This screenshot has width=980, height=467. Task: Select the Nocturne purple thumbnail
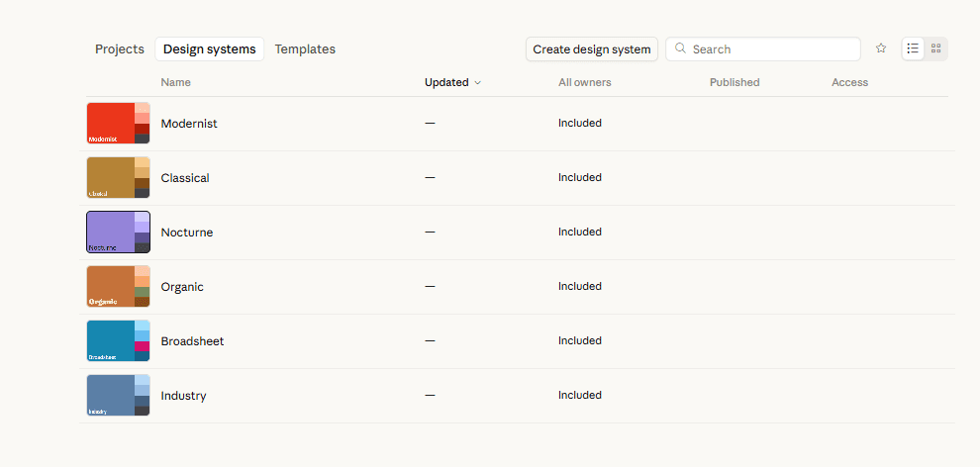tap(118, 233)
